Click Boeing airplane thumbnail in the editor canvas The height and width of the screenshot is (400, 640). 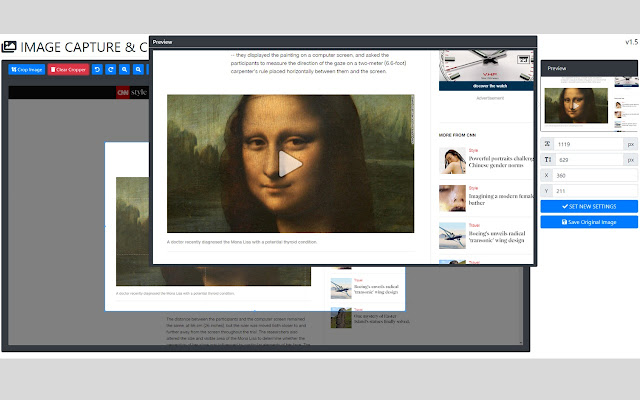(341, 288)
